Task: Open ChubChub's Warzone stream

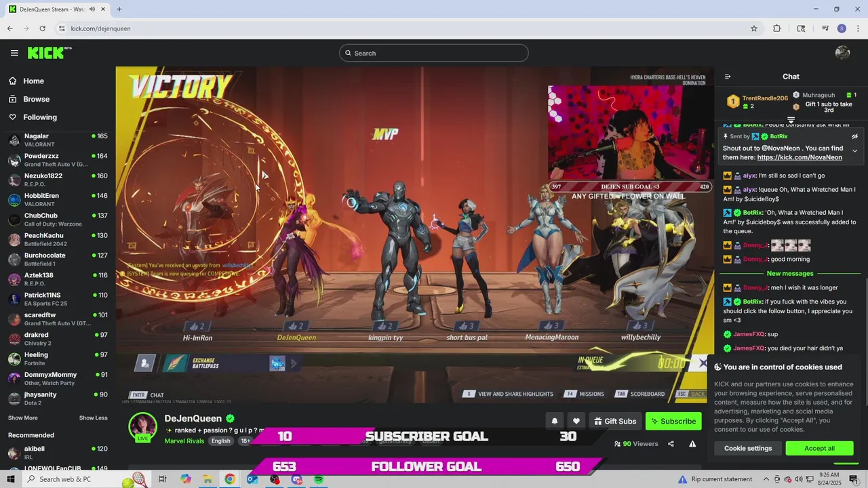Action: pyautogui.click(x=58, y=220)
